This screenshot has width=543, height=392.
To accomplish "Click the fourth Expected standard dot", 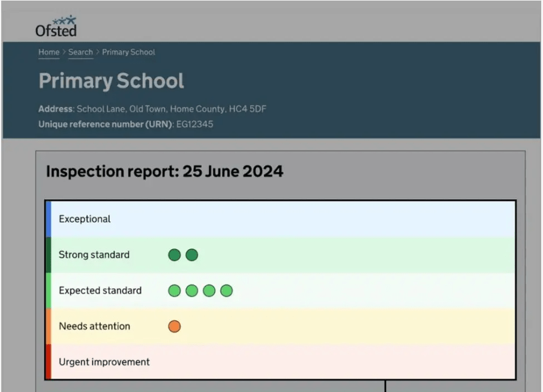I will pyautogui.click(x=226, y=291).
